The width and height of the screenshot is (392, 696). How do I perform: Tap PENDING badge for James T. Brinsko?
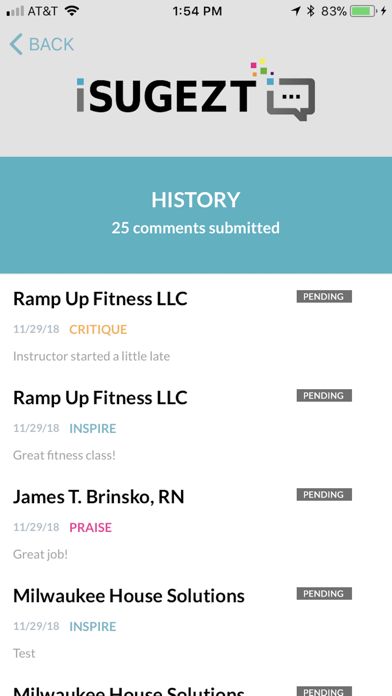pos(324,494)
